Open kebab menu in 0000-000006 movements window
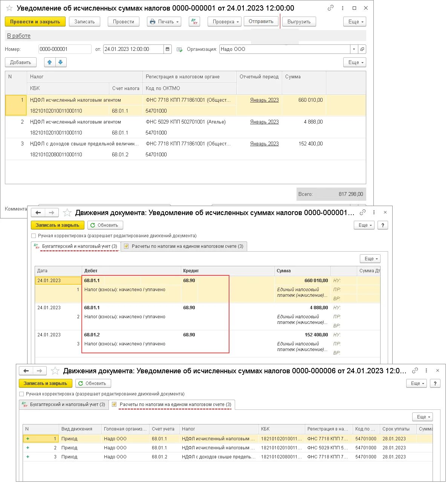The width and height of the screenshot is (448, 484). [x=426, y=371]
